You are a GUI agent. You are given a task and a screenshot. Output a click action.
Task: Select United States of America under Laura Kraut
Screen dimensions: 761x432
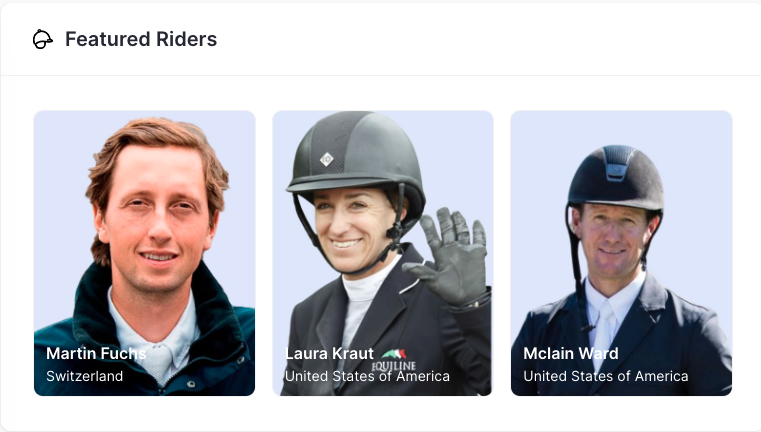367,377
